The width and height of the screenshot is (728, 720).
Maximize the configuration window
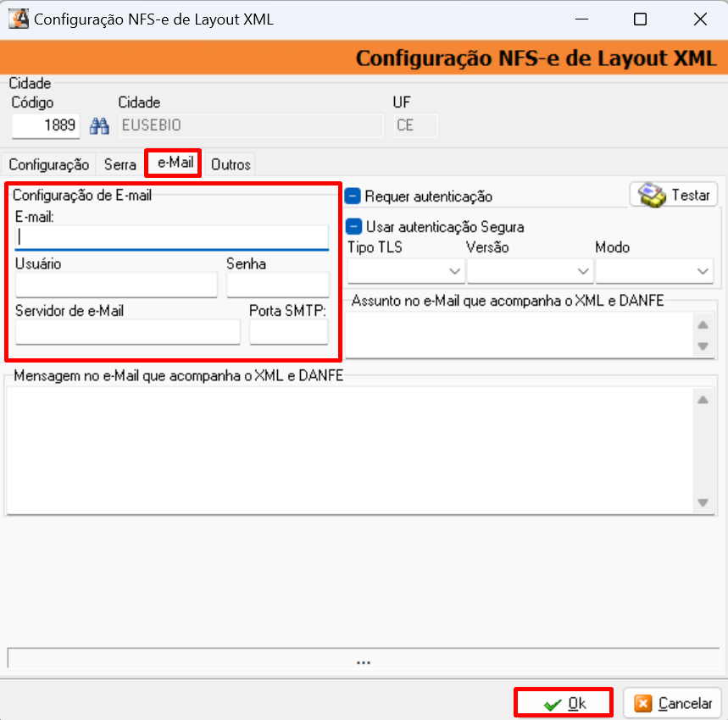coord(640,19)
